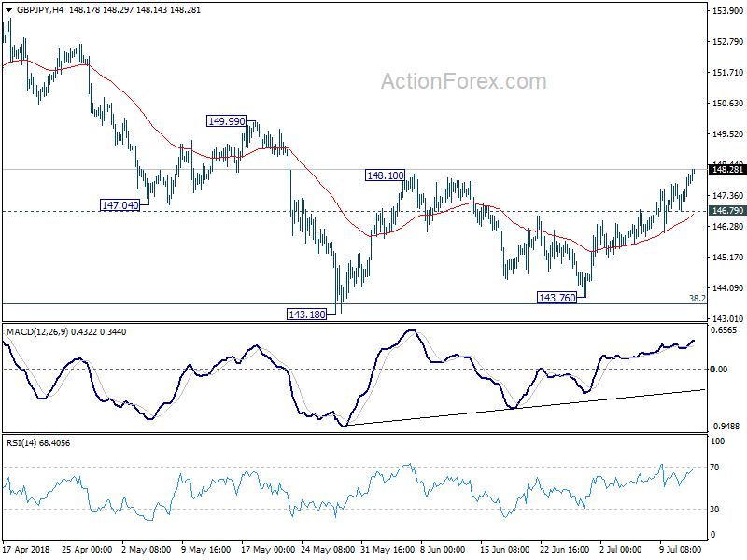Click the 31 May 16:00 date label
The image size is (747, 560).
(388, 549)
